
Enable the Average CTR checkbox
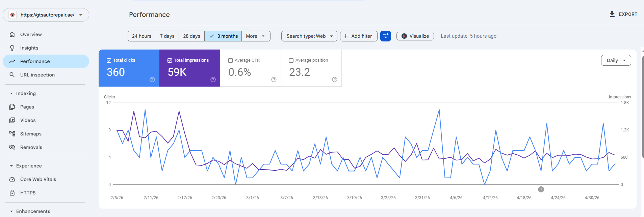click(230, 60)
